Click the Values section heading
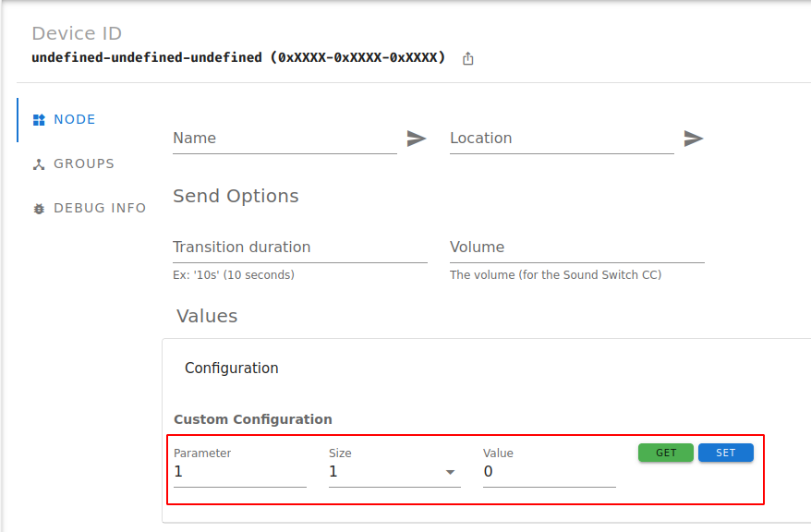811x532 pixels. 207,316
